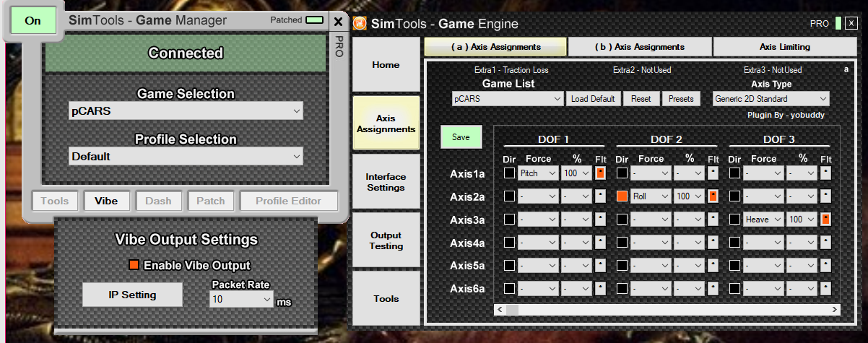Check Axis1a DOF 1 Dir checkbox
Image resolution: width=868 pixels, height=343 pixels.
[x=509, y=173]
